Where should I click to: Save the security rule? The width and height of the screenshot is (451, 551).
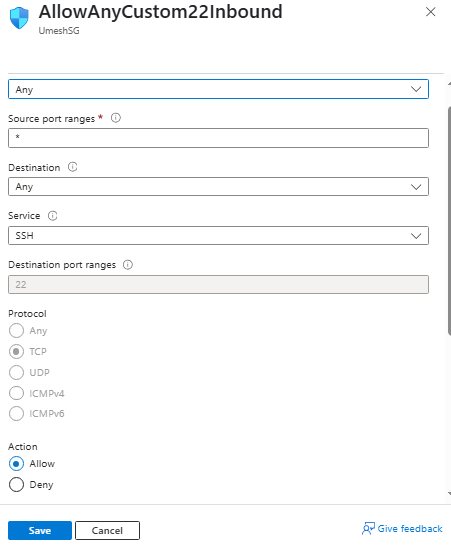[x=40, y=530]
